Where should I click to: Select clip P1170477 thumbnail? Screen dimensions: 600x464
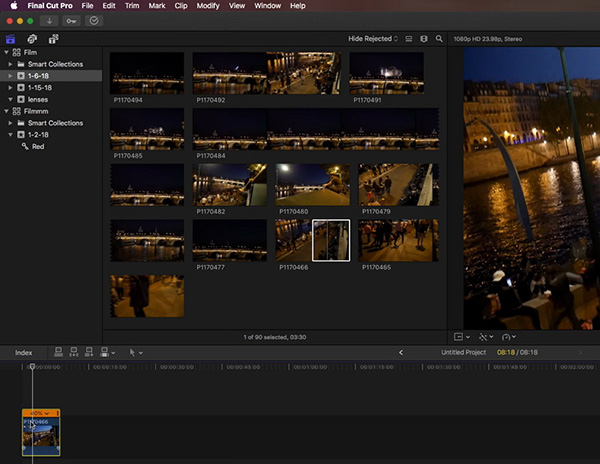tap(230, 240)
